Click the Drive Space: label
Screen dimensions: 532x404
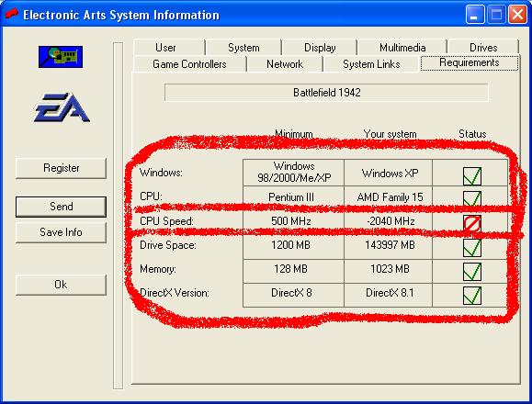coord(168,245)
